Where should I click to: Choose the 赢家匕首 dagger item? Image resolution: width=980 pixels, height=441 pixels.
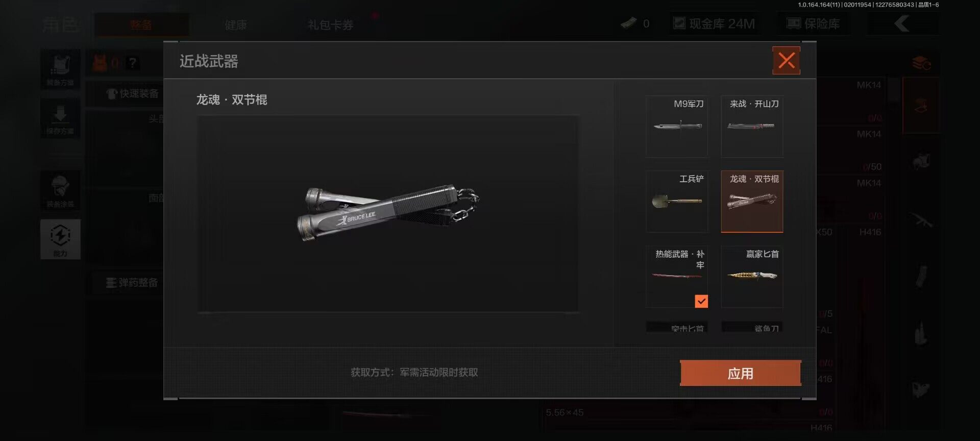point(752,277)
